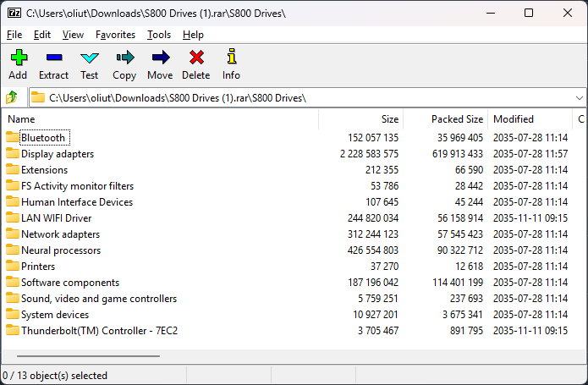Open the Favorites menu
The image size is (588, 385).
pos(115,35)
